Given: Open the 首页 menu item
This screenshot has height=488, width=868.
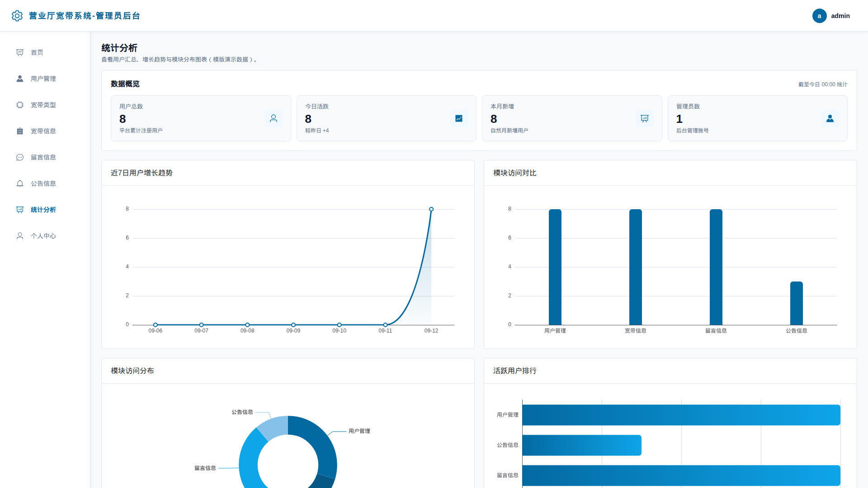Looking at the screenshot, I should [x=45, y=52].
